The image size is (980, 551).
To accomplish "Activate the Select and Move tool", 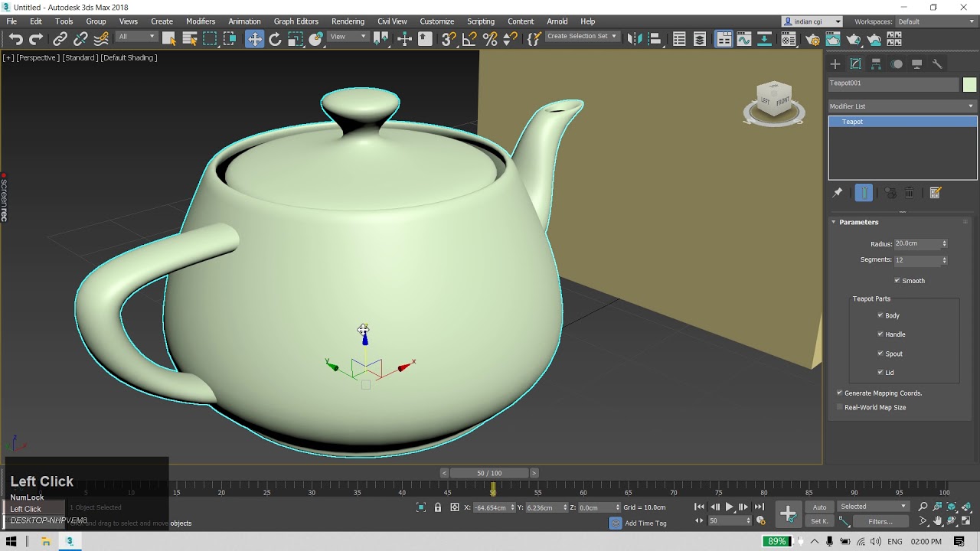I will pyautogui.click(x=254, y=39).
